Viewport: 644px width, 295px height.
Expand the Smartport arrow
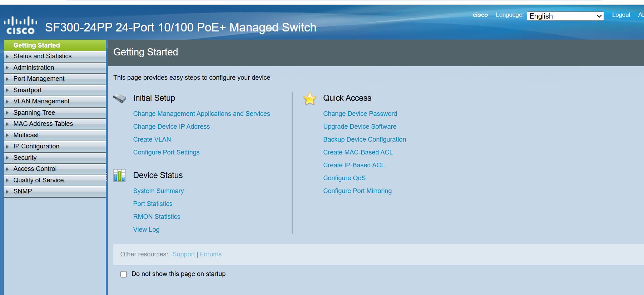[7, 90]
